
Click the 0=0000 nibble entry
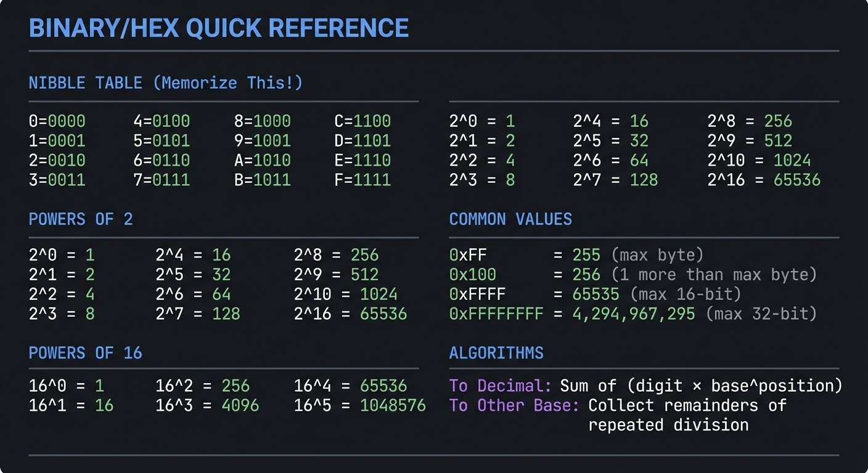tap(57, 121)
